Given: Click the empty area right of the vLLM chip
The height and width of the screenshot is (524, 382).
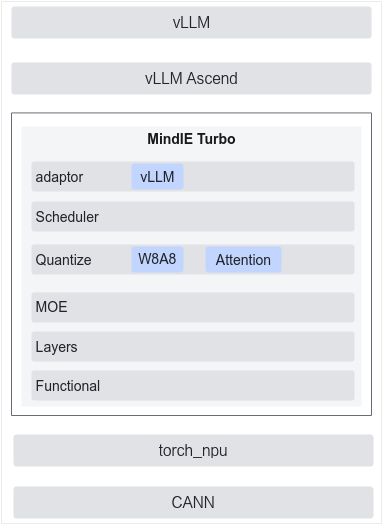Looking at the screenshot, I should pyautogui.click(x=269, y=176).
